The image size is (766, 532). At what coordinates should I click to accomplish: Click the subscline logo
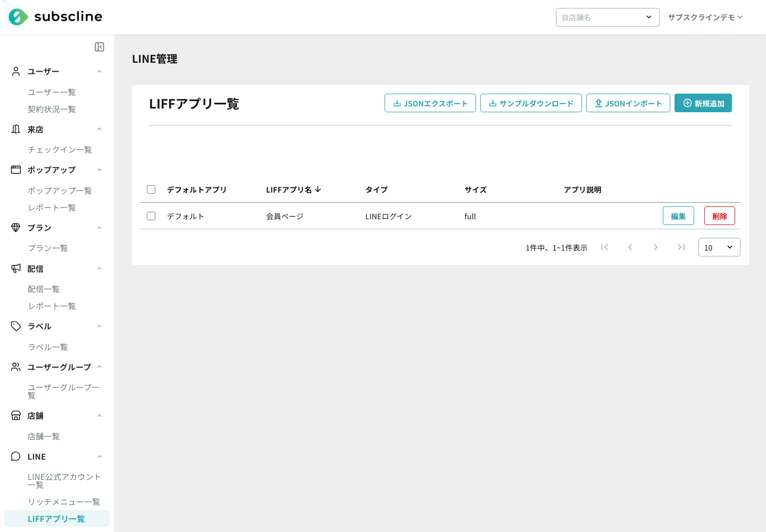coord(55,17)
